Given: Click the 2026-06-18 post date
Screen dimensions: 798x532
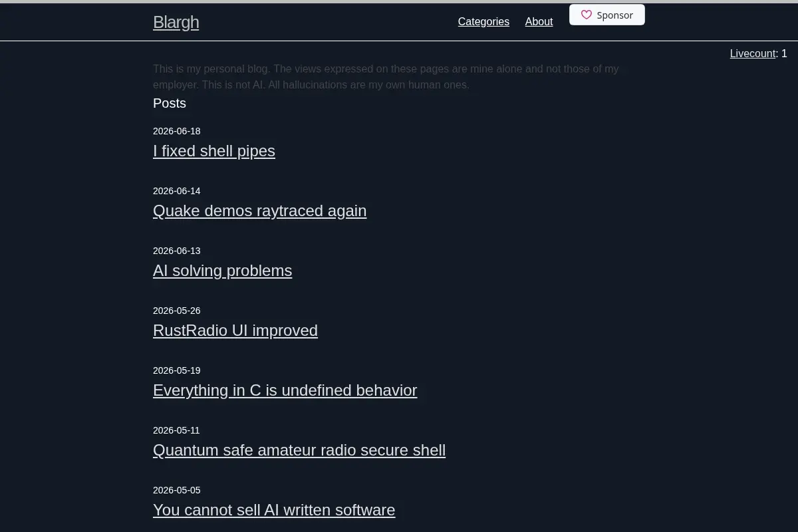Looking at the screenshot, I should (x=176, y=131).
